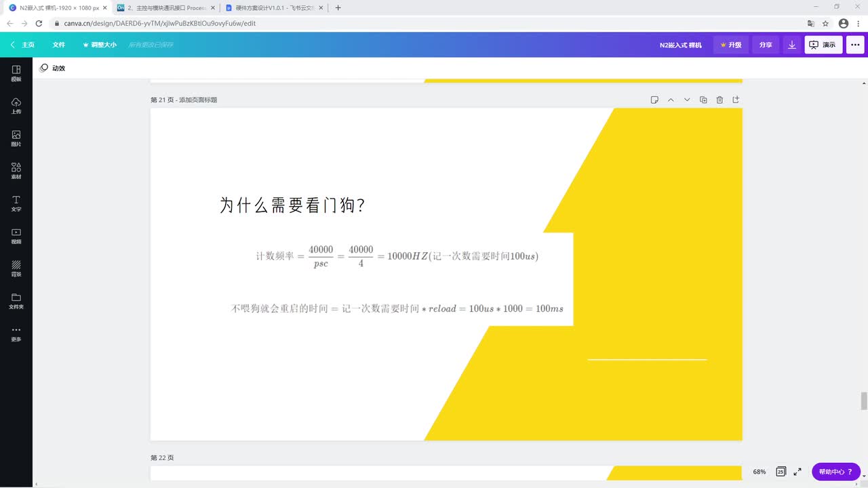
Task: Open the 视频 video panel
Action: 16,236
